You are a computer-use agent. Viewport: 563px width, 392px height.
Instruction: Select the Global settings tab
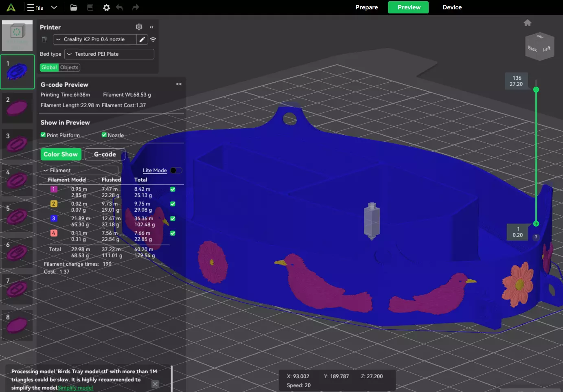click(49, 68)
